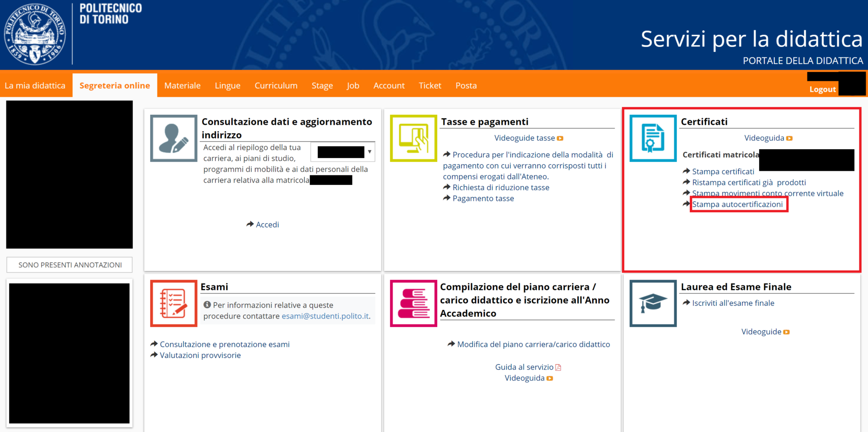Click the Logout button
868x432 pixels.
click(822, 89)
